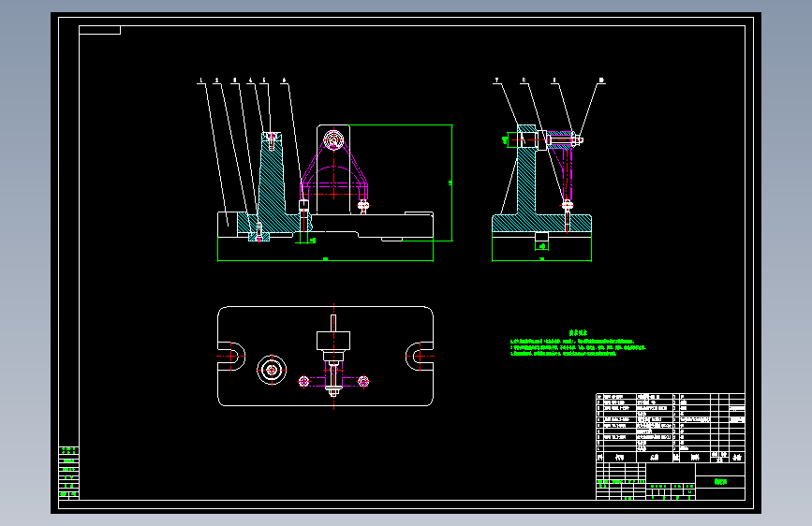Select the left magenta bolt circle in plan view

304,382
